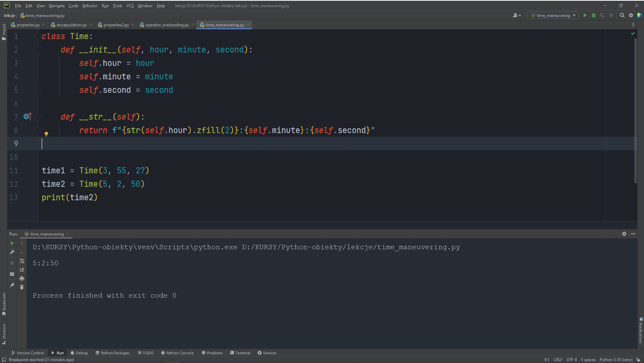Viewport: 644px width, 363px height.
Task: Click the Rerun play icon in Run panel
Action: click(12, 243)
